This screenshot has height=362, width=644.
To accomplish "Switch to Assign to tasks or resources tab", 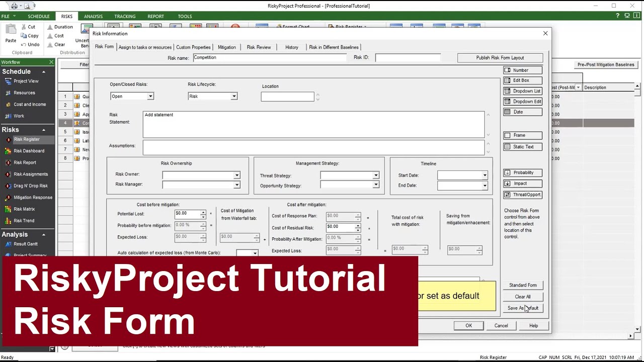I will point(145,47).
